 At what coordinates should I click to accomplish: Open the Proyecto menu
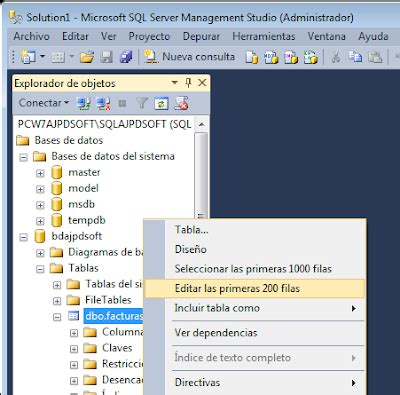149,36
